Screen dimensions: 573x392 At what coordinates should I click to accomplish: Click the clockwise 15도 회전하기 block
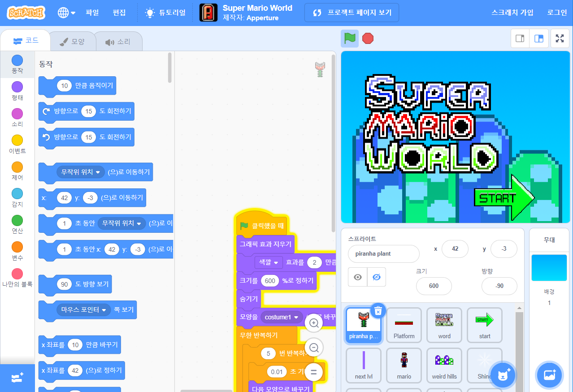tap(86, 111)
